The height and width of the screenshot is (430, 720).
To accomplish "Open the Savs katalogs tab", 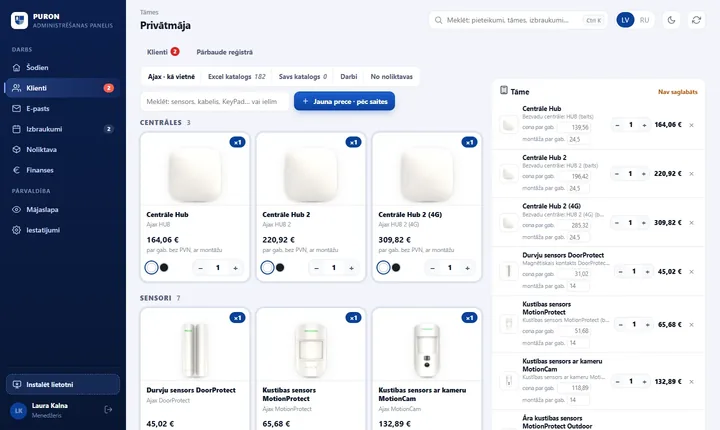I will (x=303, y=77).
